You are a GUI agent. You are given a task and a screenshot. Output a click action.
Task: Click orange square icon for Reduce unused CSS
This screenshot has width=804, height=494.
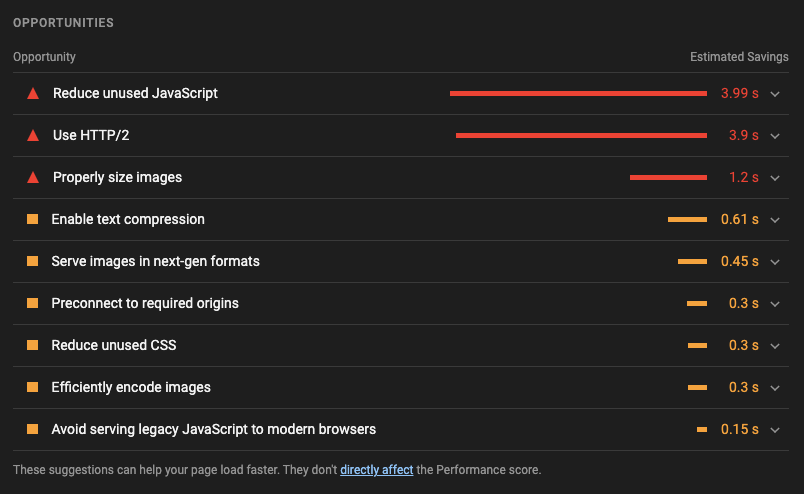32,345
